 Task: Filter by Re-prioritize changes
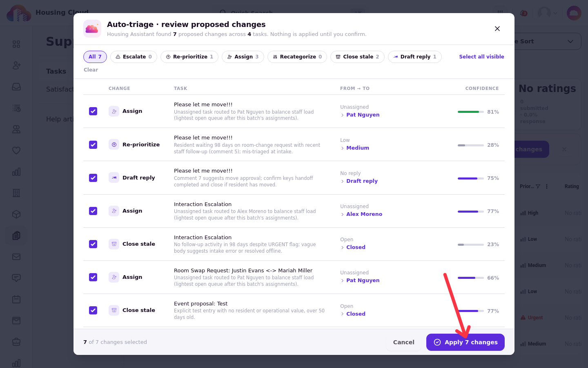[189, 57]
